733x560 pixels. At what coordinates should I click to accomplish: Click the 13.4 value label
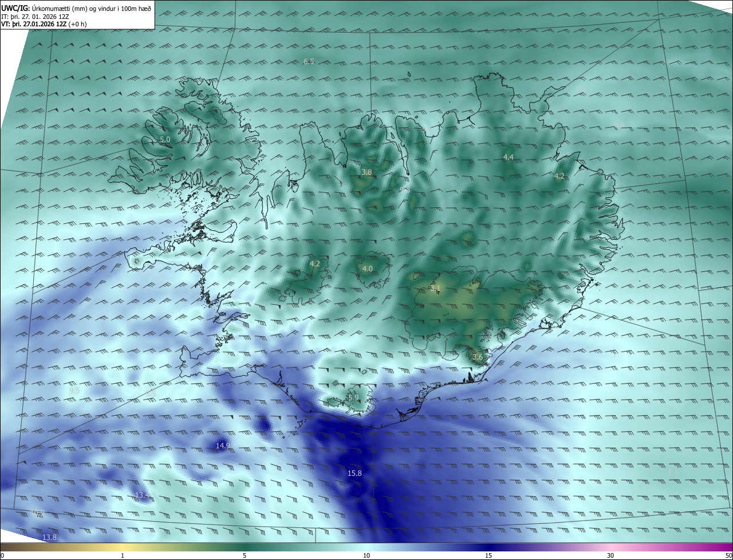click(x=142, y=495)
